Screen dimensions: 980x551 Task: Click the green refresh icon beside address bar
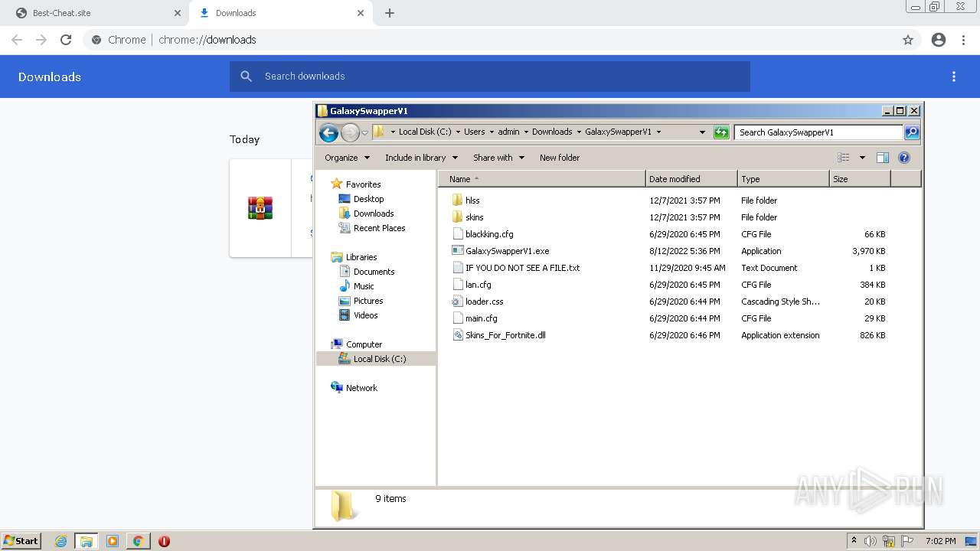pos(721,132)
